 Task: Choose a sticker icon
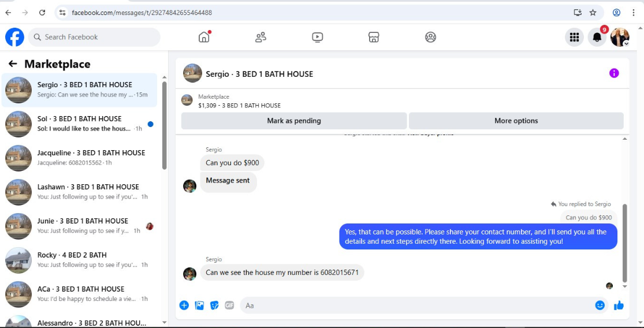click(214, 305)
